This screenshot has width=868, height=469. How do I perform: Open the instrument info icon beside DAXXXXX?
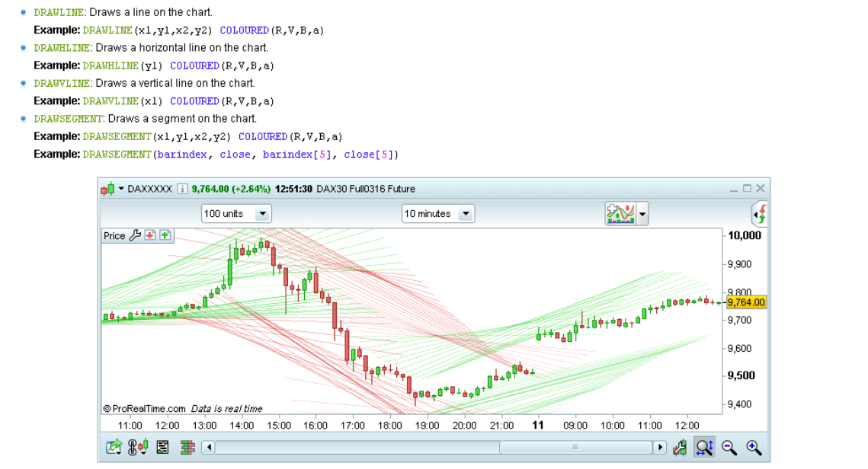click(182, 189)
